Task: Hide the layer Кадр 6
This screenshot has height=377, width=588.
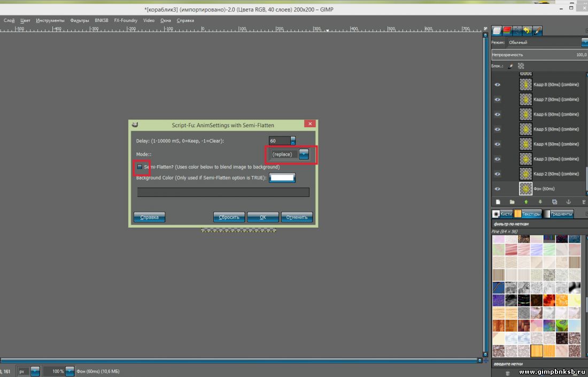Action: pyautogui.click(x=497, y=114)
